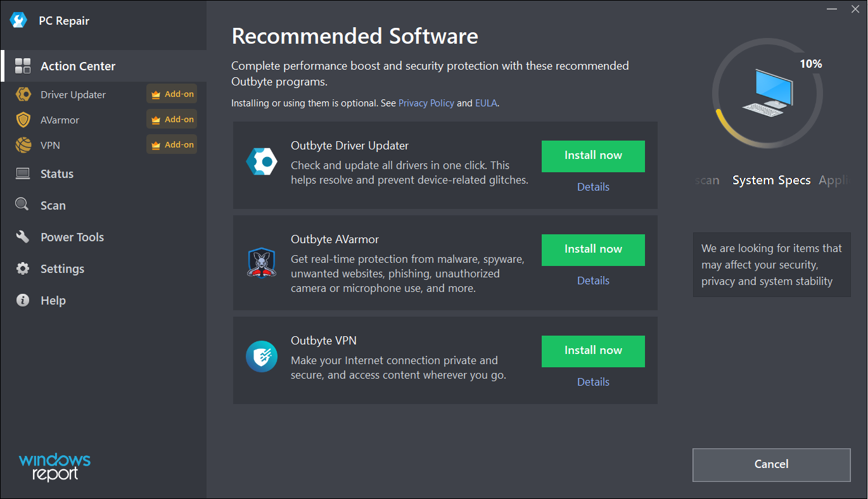The width and height of the screenshot is (868, 499).
Task: View Details for Outbyte VPN
Action: click(593, 382)
